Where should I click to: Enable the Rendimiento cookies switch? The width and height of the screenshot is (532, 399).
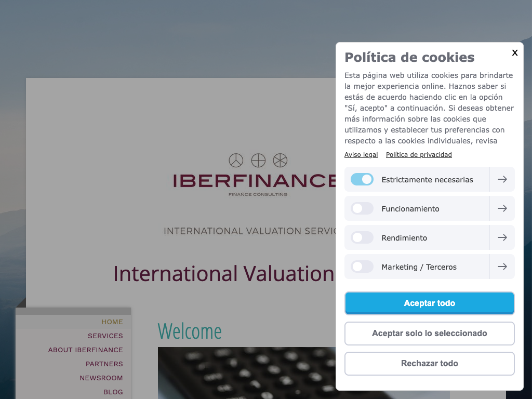[x=362, y=237]
